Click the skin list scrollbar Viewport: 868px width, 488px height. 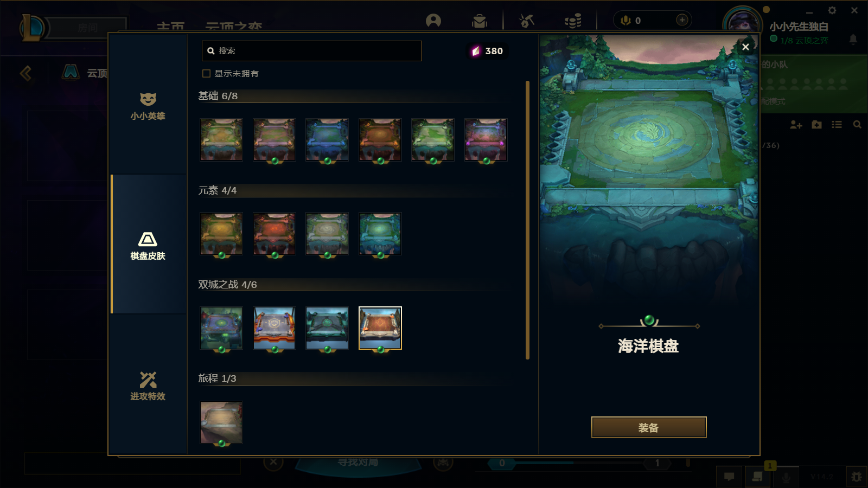click(x=527, y=220)
